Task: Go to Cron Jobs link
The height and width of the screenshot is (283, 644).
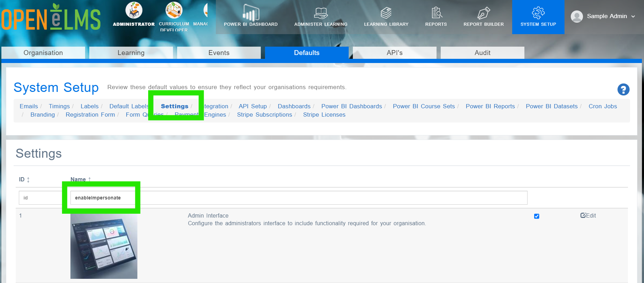Action: point(603,106)
